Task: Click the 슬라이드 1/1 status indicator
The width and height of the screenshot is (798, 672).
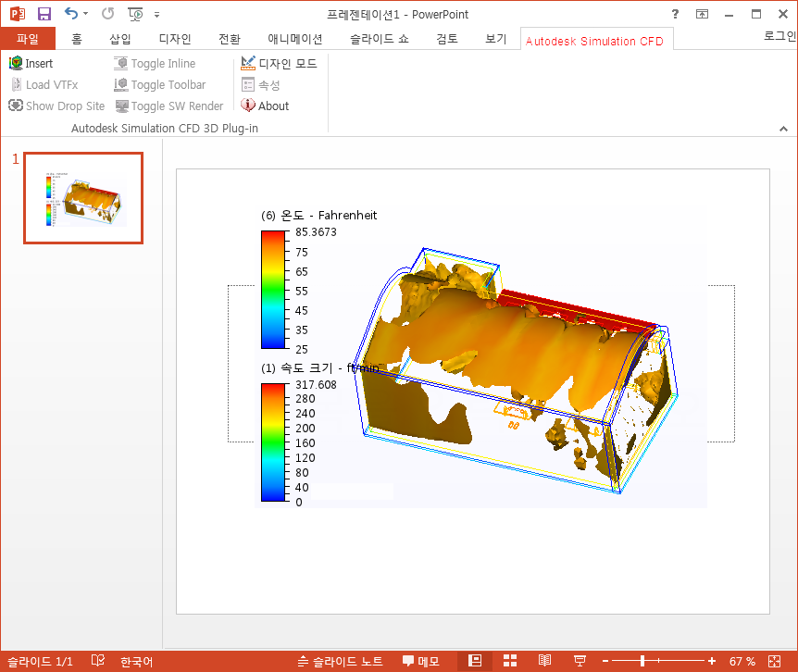Action: 40,661
